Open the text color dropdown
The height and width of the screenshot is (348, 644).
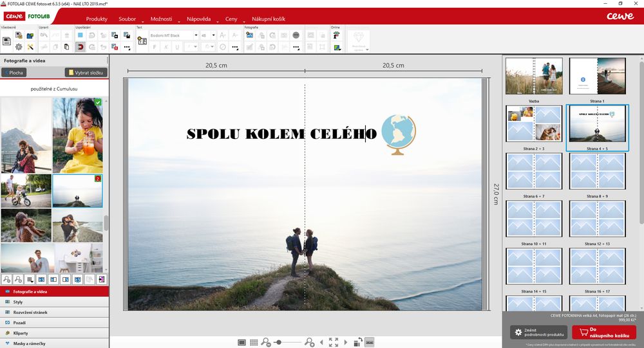click(208, 47)
